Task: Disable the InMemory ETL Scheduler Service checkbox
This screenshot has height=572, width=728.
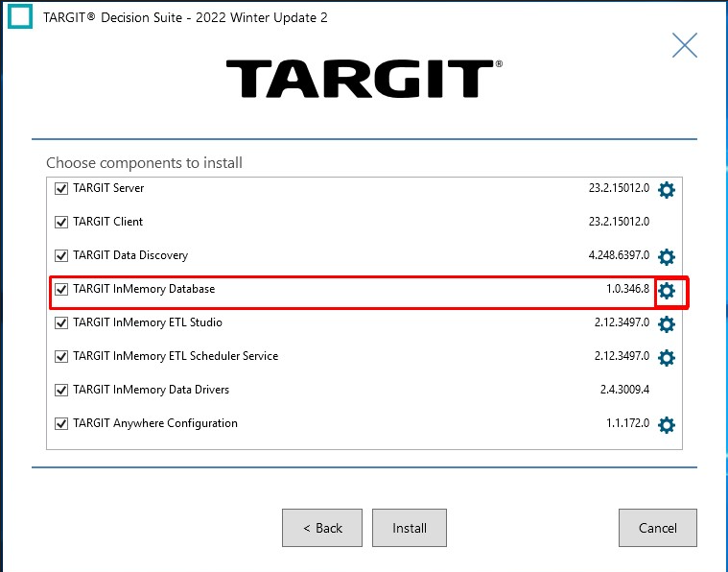Action: click(61, 356)
